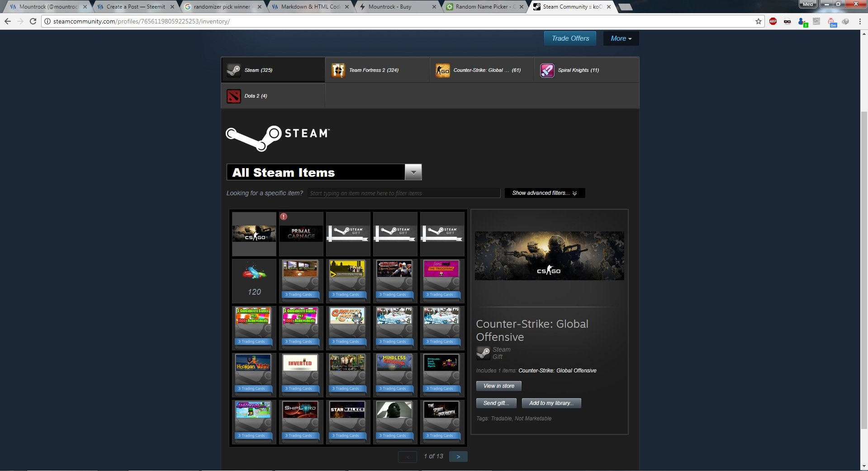The height and width of the screenshot is (471, 868).
Task: Select the Mindless Running booster pack
Action: click(395, 375)
